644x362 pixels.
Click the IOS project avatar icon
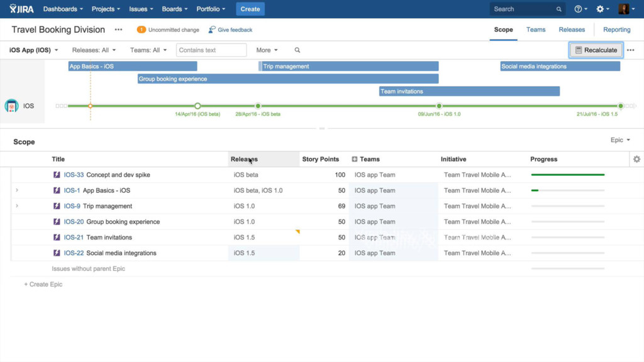[11, 106]
